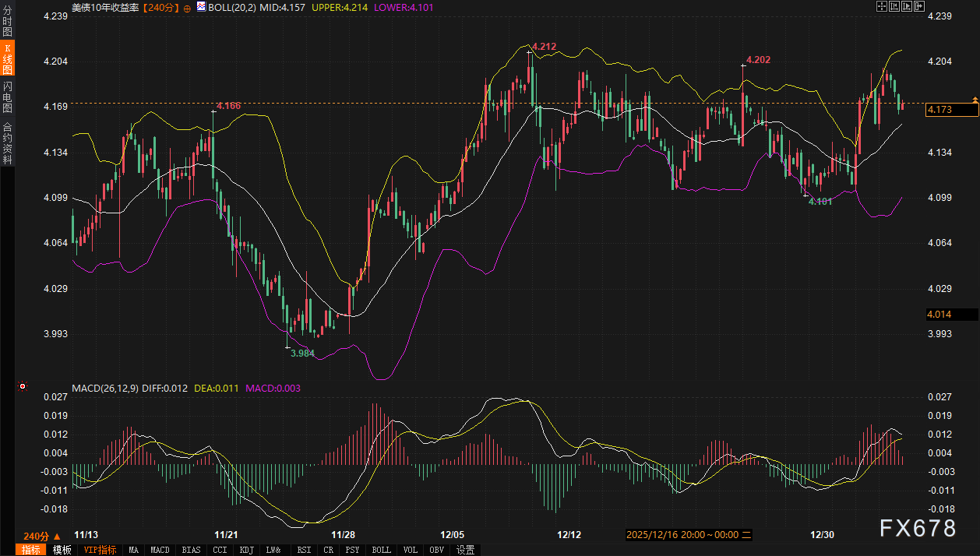Click the orange arrow marker at current price line
The height and width of the screenshot is (556, 980).
975,100
